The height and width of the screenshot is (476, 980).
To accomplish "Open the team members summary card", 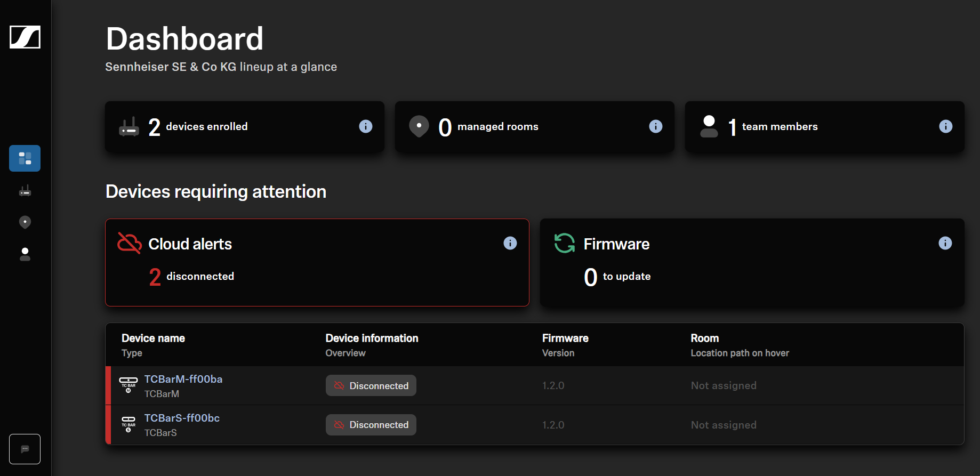I will click(824, 126).
